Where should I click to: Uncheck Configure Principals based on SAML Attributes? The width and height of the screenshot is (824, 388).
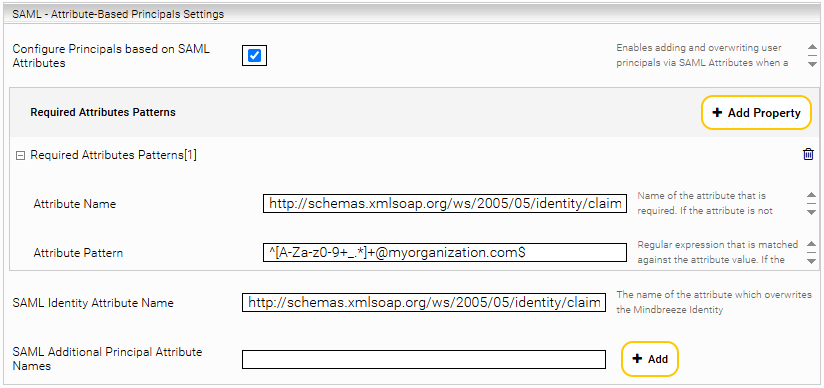tap(254, 56)
